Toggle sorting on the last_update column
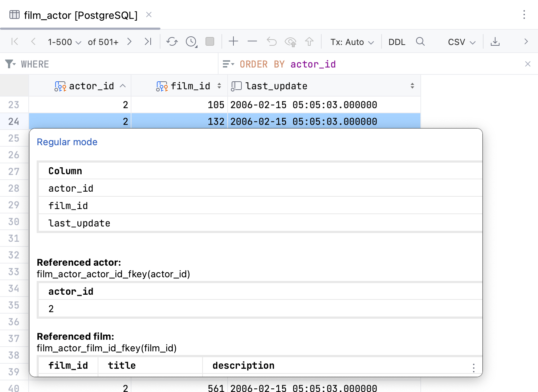The width and height of the screenshot is (538, 392). tap(412, 86)
